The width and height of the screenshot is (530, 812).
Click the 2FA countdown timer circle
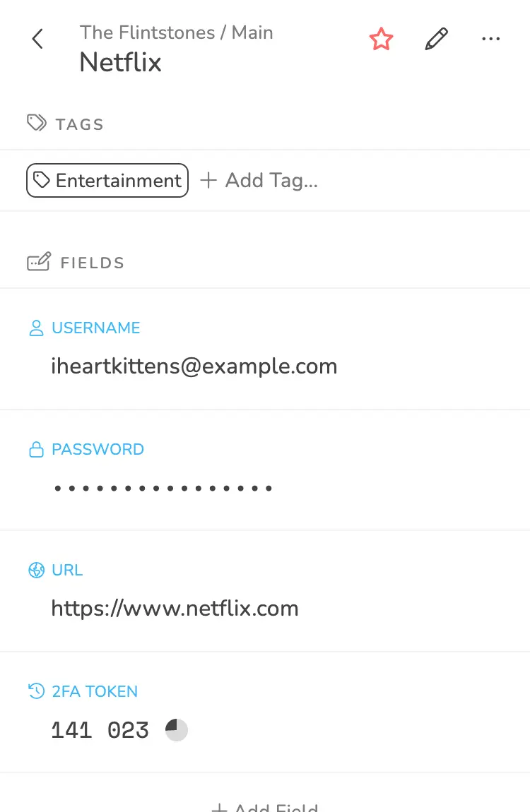pos(177,730)
